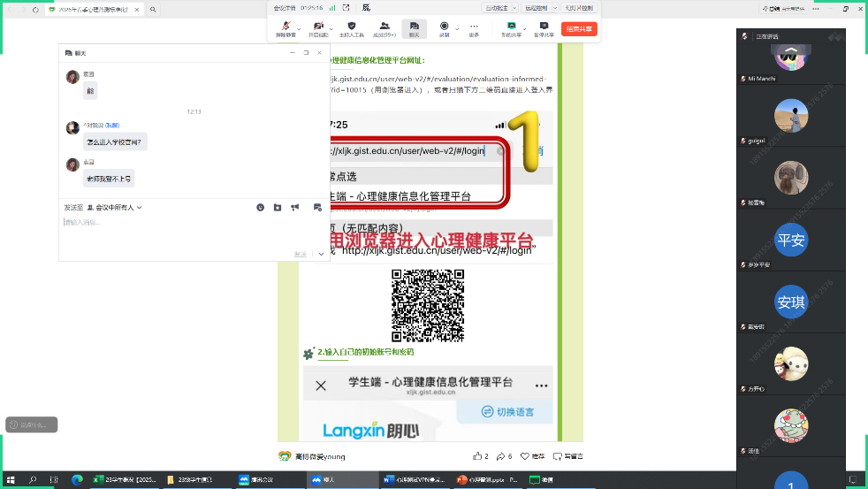Attach a file using chat folder icon
The image size is (868, 489).
(x=277, y=207)
